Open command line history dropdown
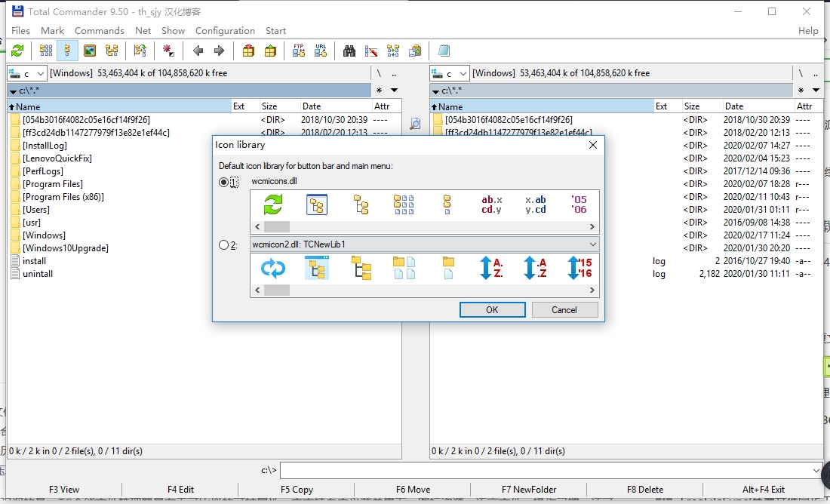The height and width of the screenshot is (504, 830). pos(816,470)
